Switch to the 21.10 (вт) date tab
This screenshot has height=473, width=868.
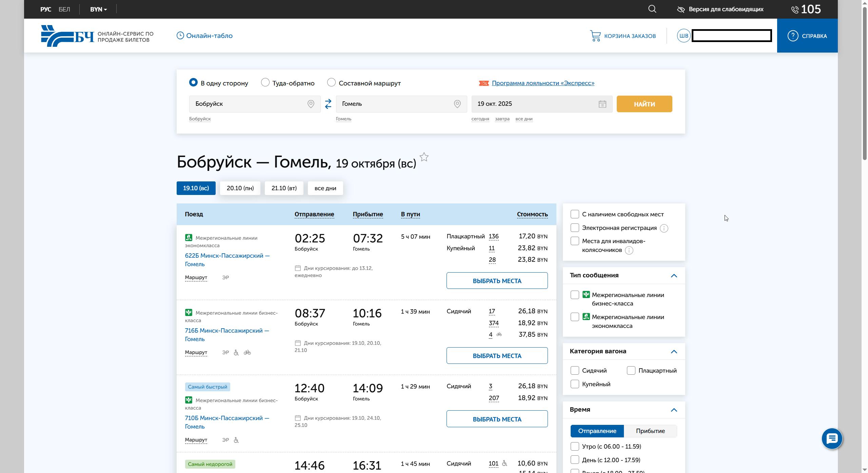[x=284, y=188]
